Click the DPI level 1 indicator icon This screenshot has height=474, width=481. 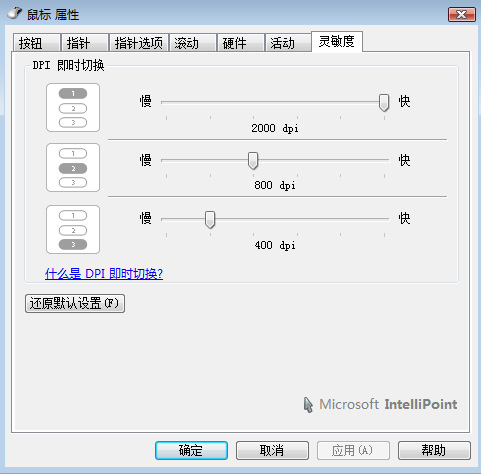(x=73, y=107)
